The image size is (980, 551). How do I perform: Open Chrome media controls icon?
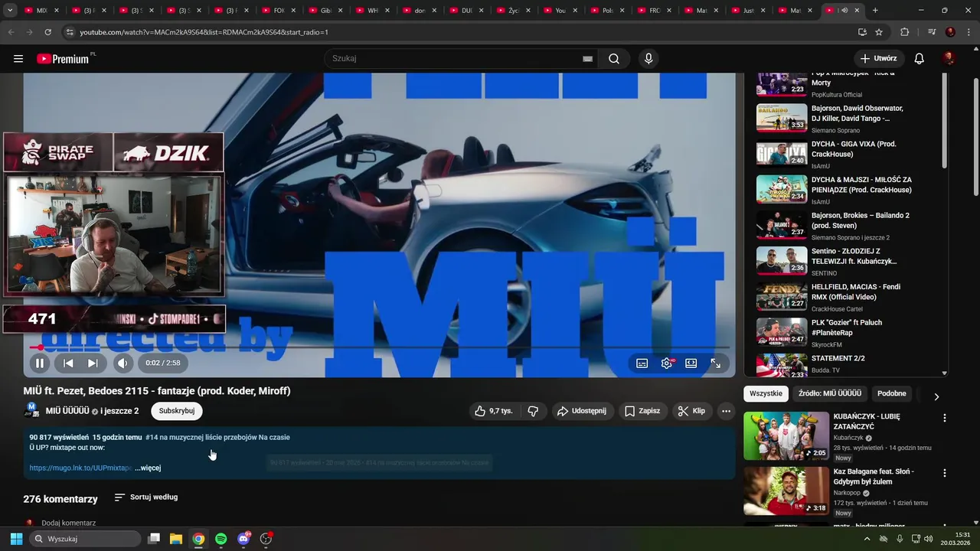pos(931,32)
